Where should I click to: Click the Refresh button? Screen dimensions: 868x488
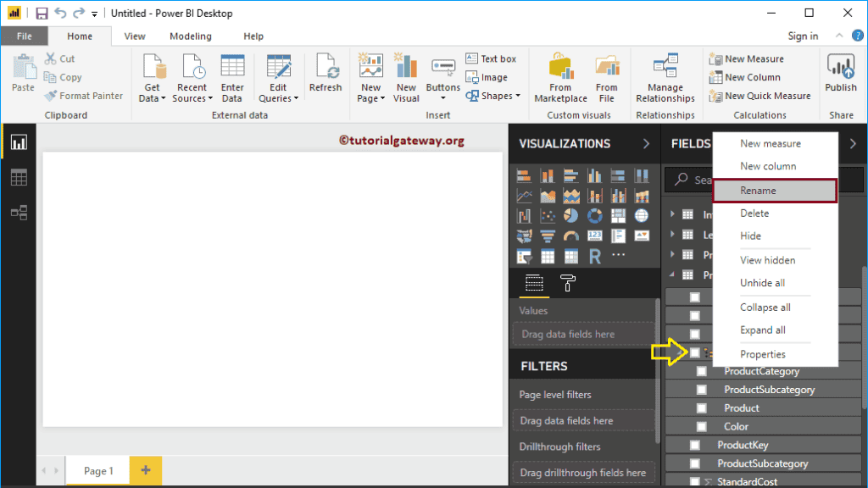coord(325,73)
